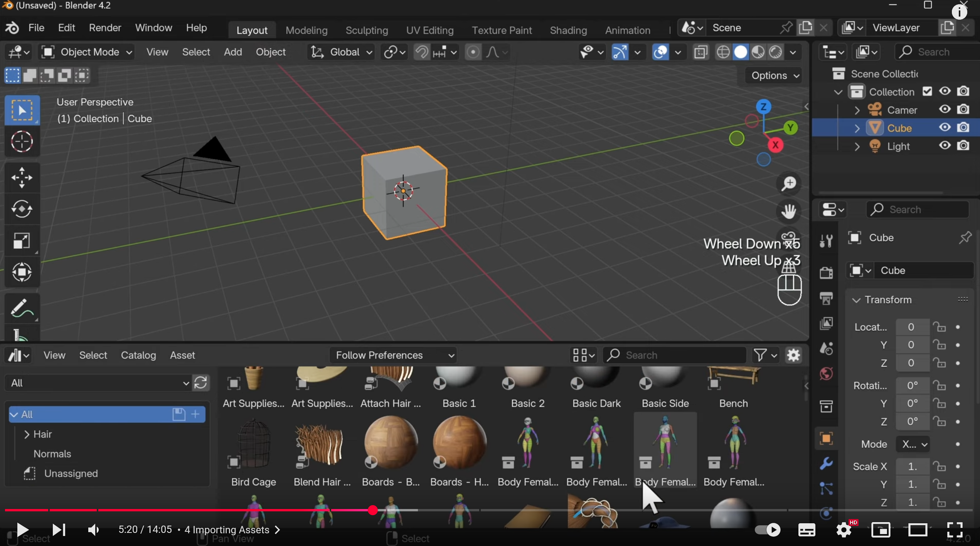This screenshot has height=546, width=980.
Task: Click the viewport Options button
Action: pyautogui.click(x=773, y=76)
